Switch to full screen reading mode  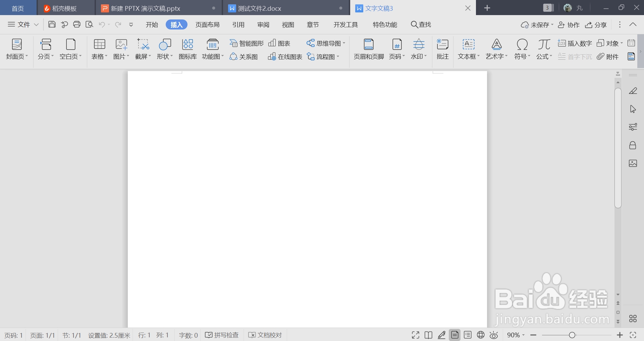(x=415, y=335)
